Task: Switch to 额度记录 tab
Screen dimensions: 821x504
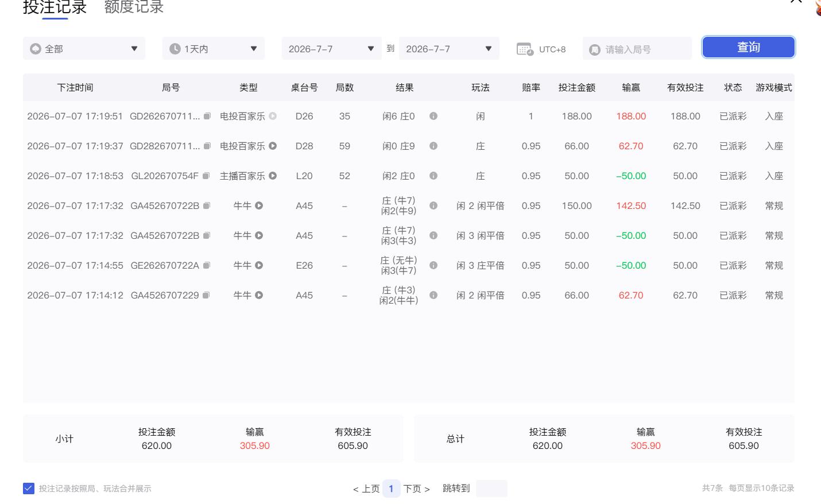Action: (134, 7)
